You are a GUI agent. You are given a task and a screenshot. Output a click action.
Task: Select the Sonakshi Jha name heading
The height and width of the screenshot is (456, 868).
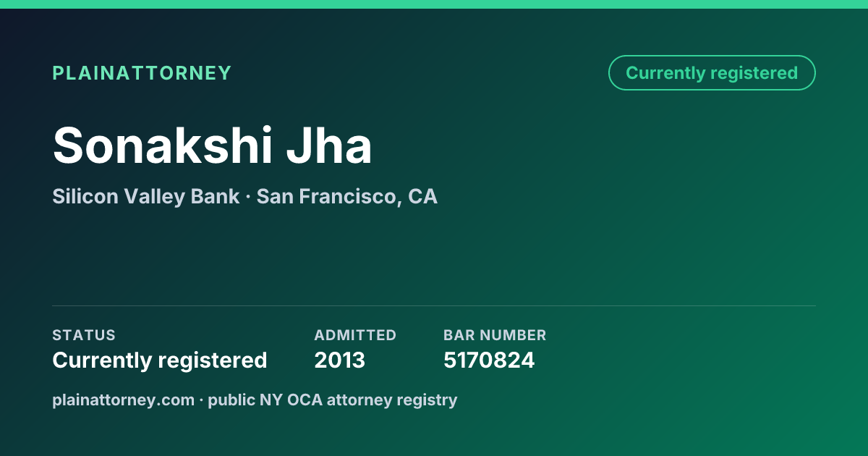[212, 145]
